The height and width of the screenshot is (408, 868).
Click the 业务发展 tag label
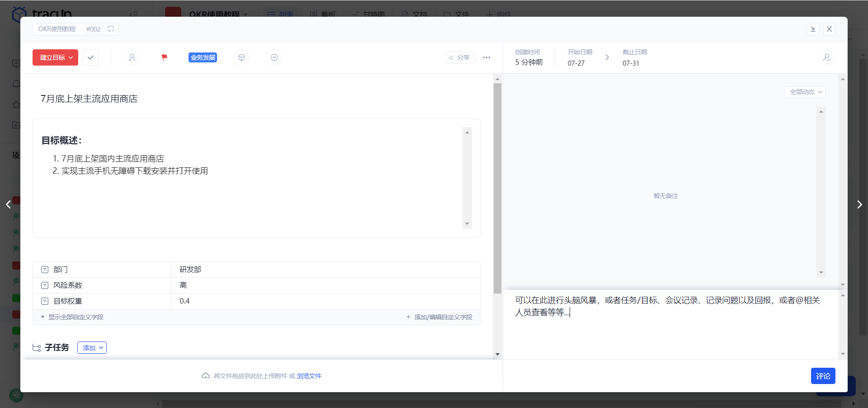pyautogui.click(x=203, y=57)
